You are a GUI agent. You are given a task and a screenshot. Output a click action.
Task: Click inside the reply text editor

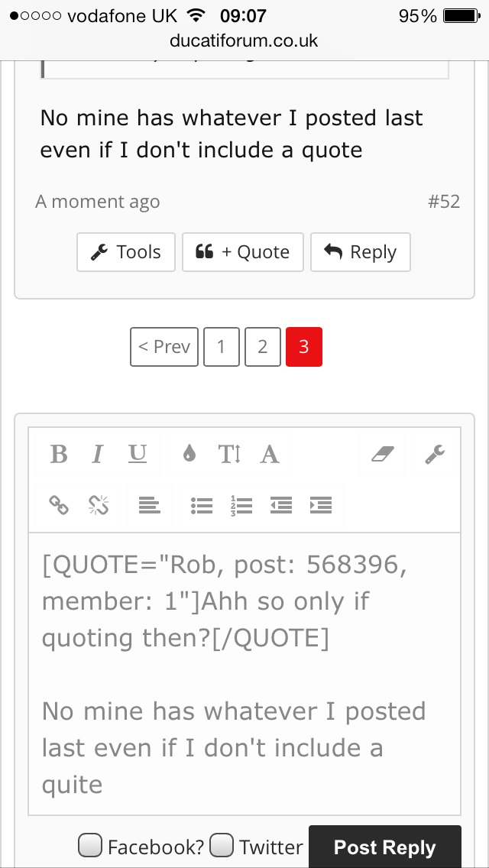(244, 674)
